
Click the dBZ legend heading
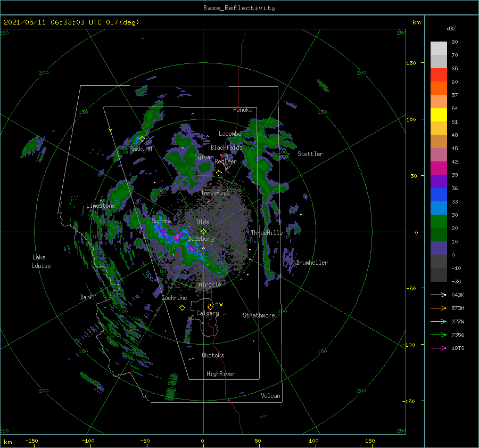pos(451,29)
